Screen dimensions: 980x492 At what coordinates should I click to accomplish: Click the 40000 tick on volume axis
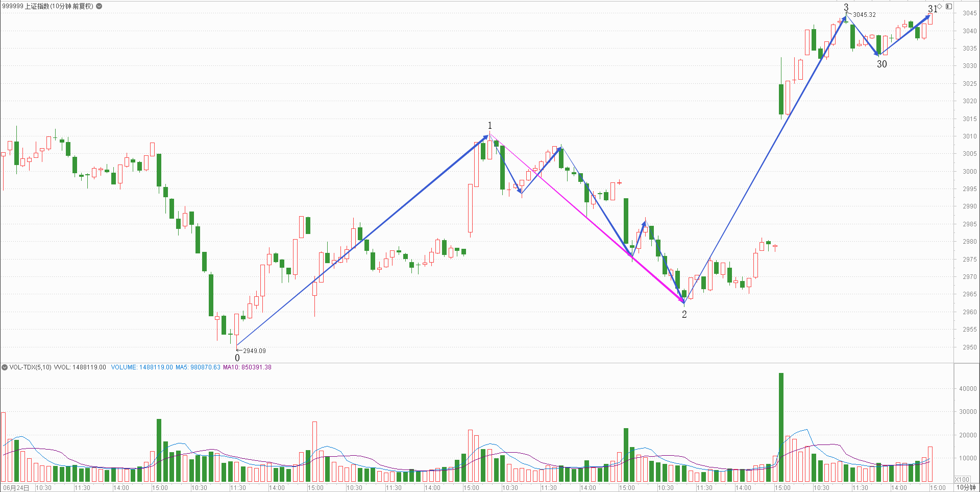click(x=968, y=389)
